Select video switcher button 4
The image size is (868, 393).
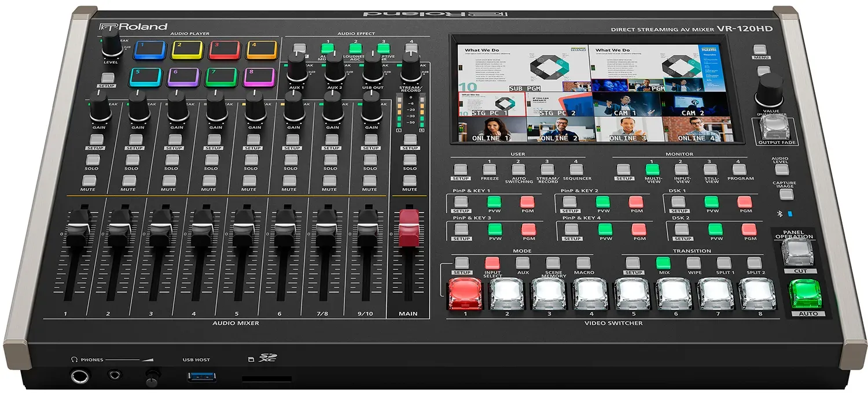pos(591,293)
